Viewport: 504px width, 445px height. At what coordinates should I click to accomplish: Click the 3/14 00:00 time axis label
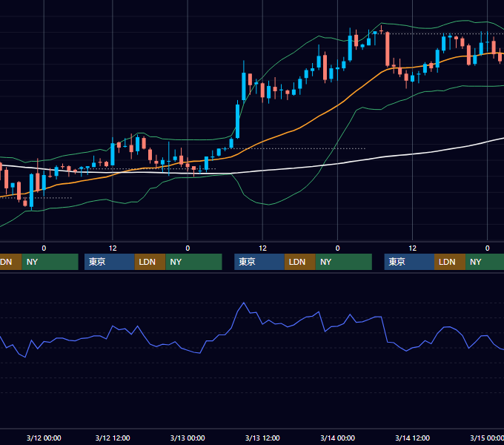(337, 438)
